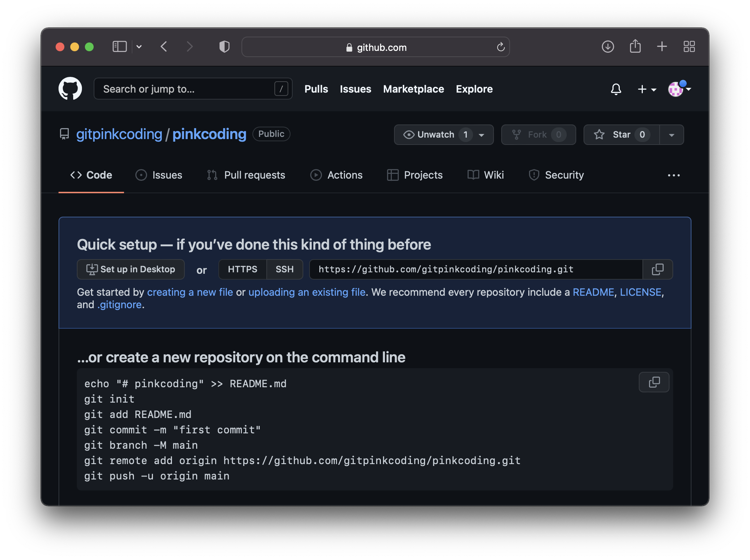Switch to the Code tab

[91, 175]
